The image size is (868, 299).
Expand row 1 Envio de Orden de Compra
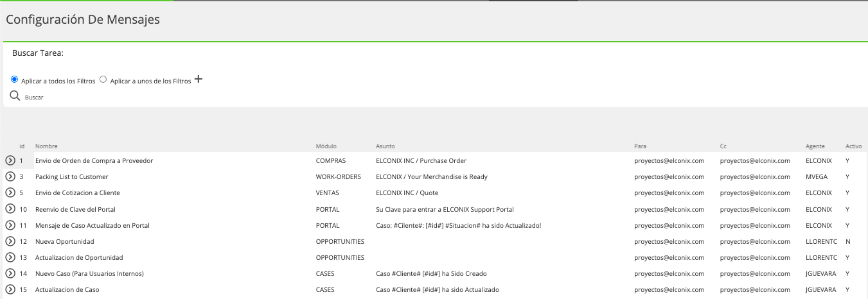[x=10, y=160]
